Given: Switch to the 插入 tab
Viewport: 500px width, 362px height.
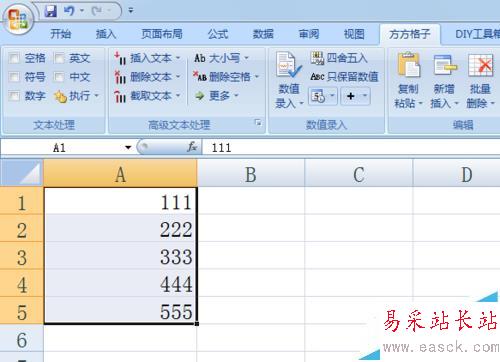Looking at the screenshot, I should point(106,34).
